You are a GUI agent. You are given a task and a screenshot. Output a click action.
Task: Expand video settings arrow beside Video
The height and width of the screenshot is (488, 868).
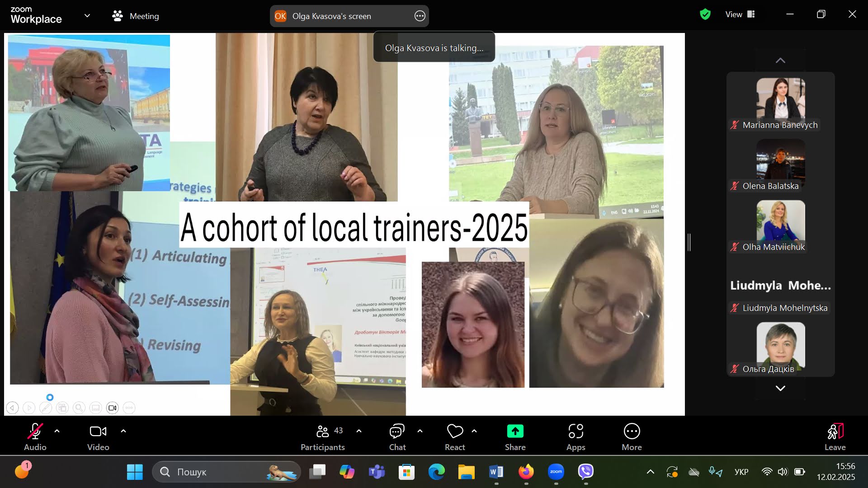coord(123,431)
